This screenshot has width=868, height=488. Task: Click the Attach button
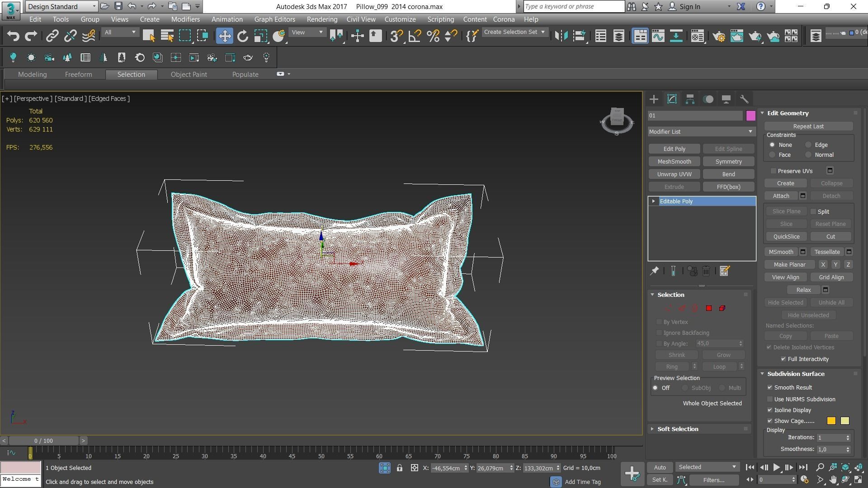pyautogui.click(x=781, y=196)
